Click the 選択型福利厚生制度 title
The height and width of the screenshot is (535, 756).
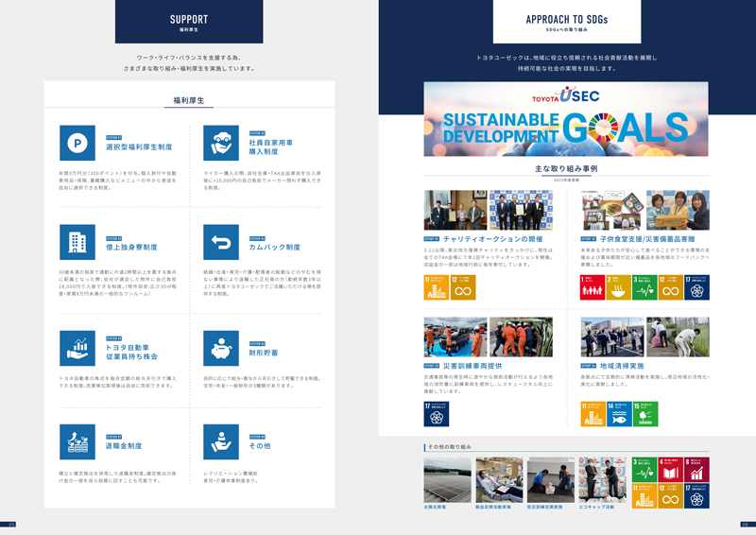139,147
